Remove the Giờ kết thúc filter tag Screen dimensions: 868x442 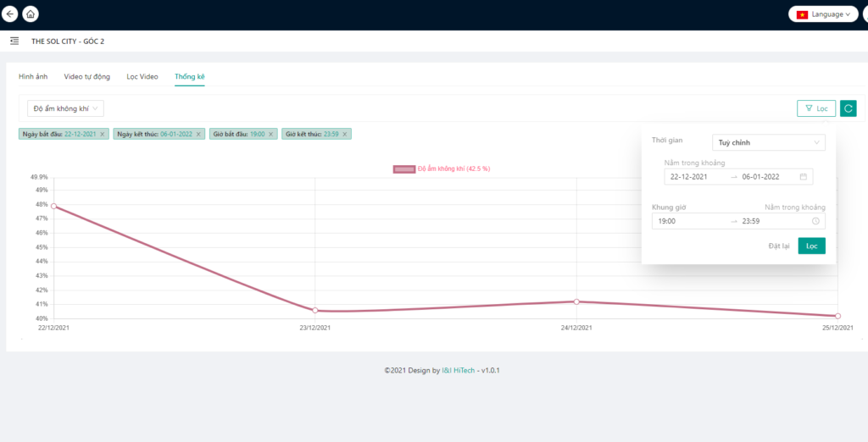(344, 134)
